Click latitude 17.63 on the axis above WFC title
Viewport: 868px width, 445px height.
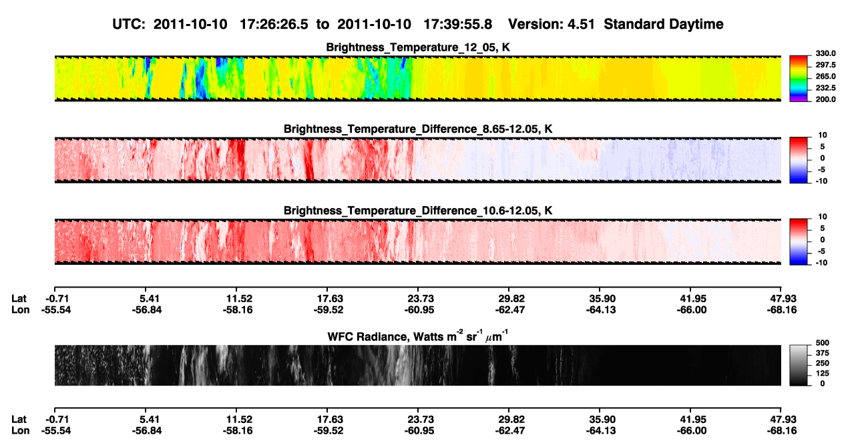[327, 299]
